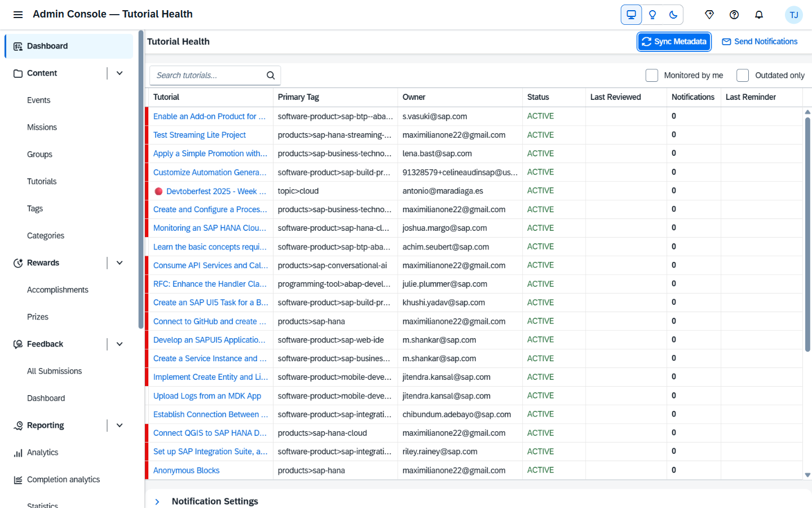Click the Rewards icon in sidebar
Viewport: 812px width, 508px height.
[18, 263]
